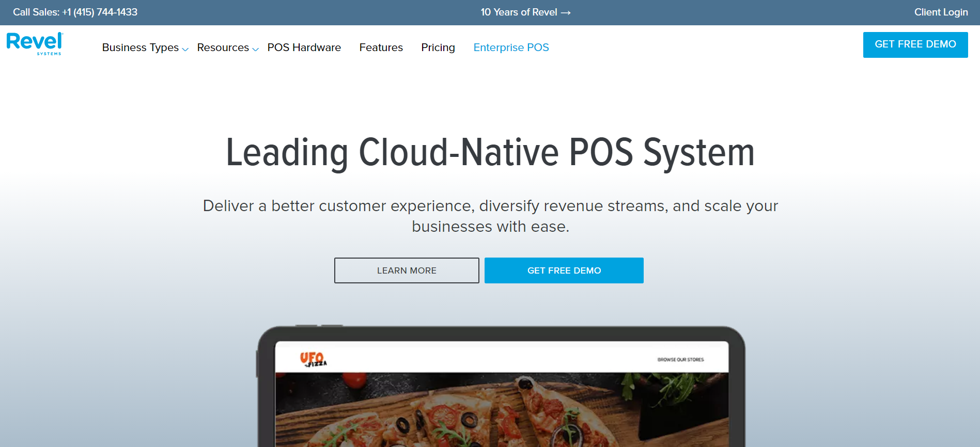Click the Revel Systems logo
980x447 pixels.
pos(35,44)
